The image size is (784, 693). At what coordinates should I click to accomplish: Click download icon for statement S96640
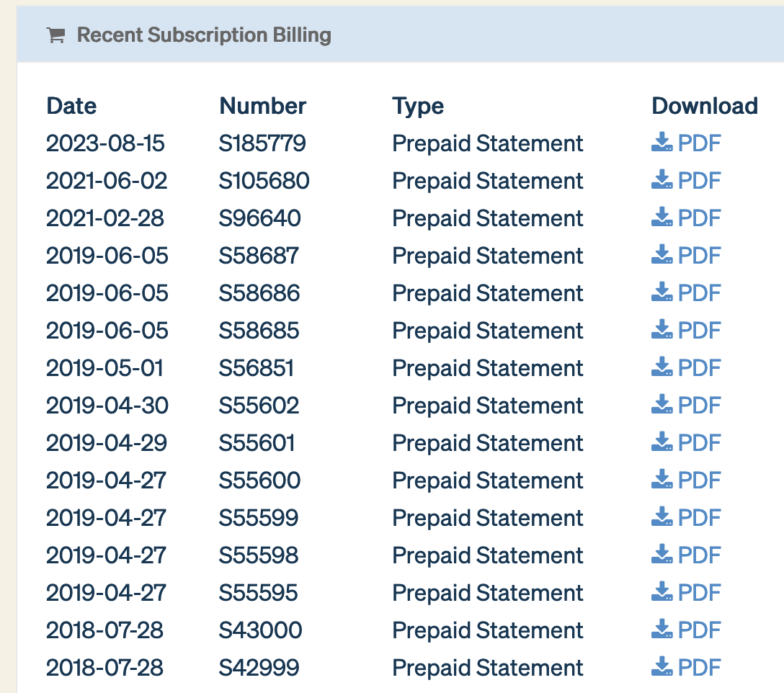pos(661,218)
